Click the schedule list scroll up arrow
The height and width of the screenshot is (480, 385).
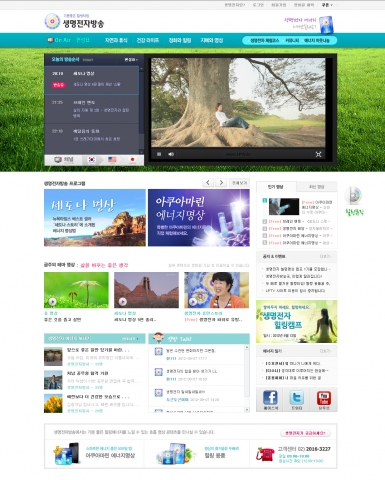(141, 69)
